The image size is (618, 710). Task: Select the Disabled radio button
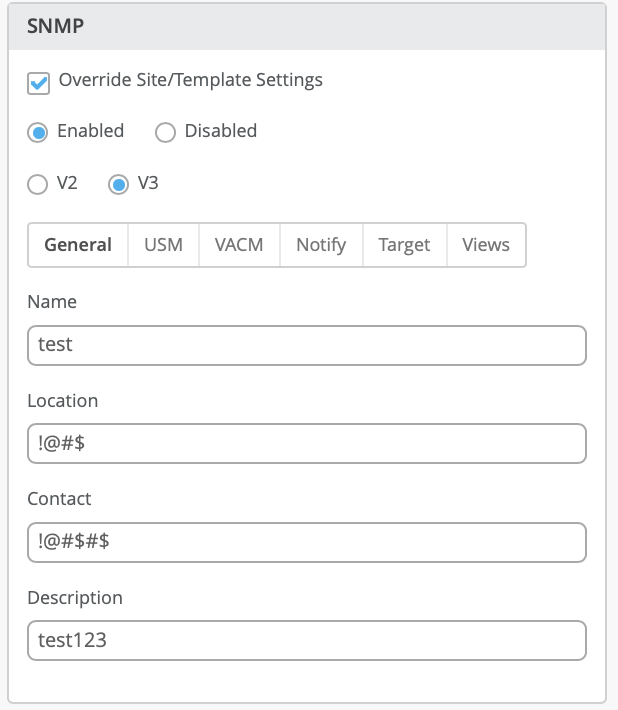[x=165, y=132]
